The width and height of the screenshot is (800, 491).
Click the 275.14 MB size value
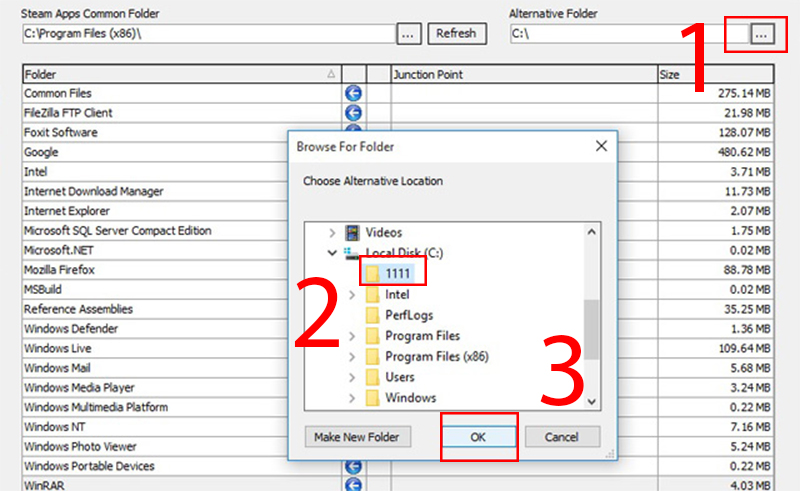[744, 93]
